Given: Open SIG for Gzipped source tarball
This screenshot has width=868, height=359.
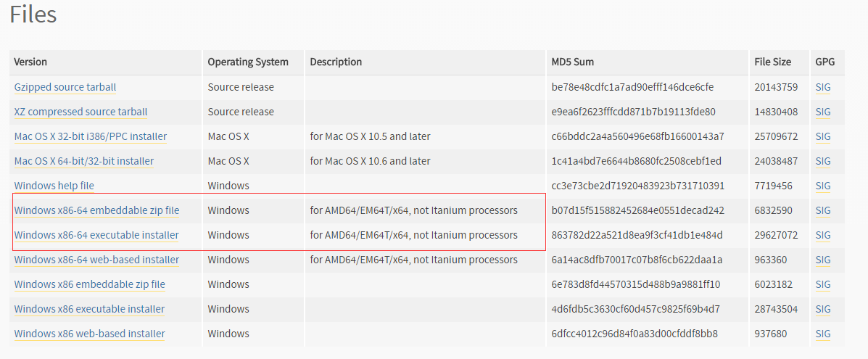Looking at the screenshot, I should [823, 87].
